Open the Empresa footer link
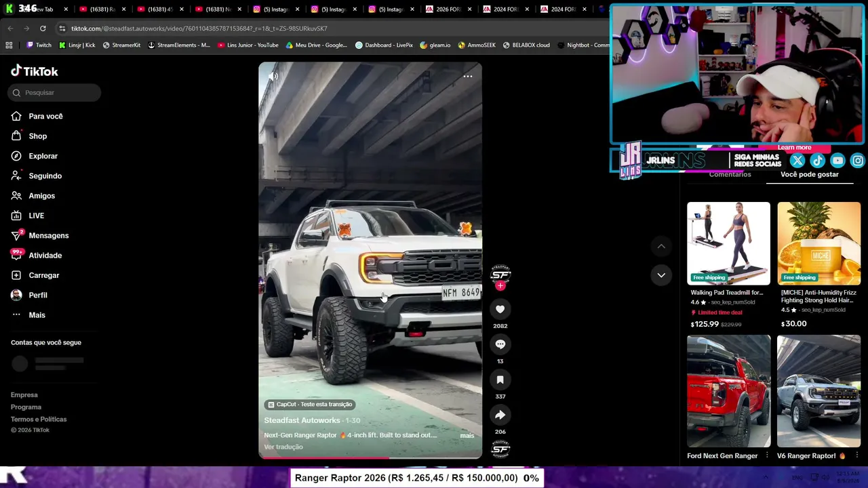 pyautogui.click(x=24, y=395)
